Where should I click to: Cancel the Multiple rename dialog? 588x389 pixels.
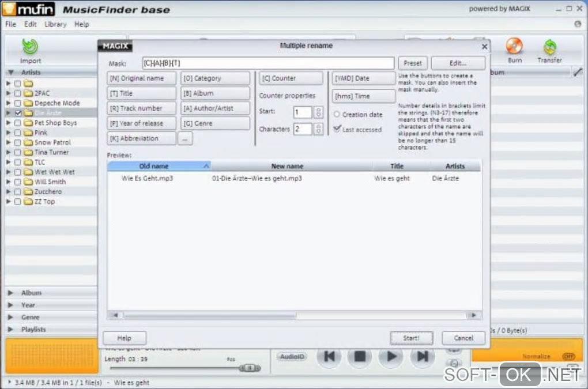[463, 338]
